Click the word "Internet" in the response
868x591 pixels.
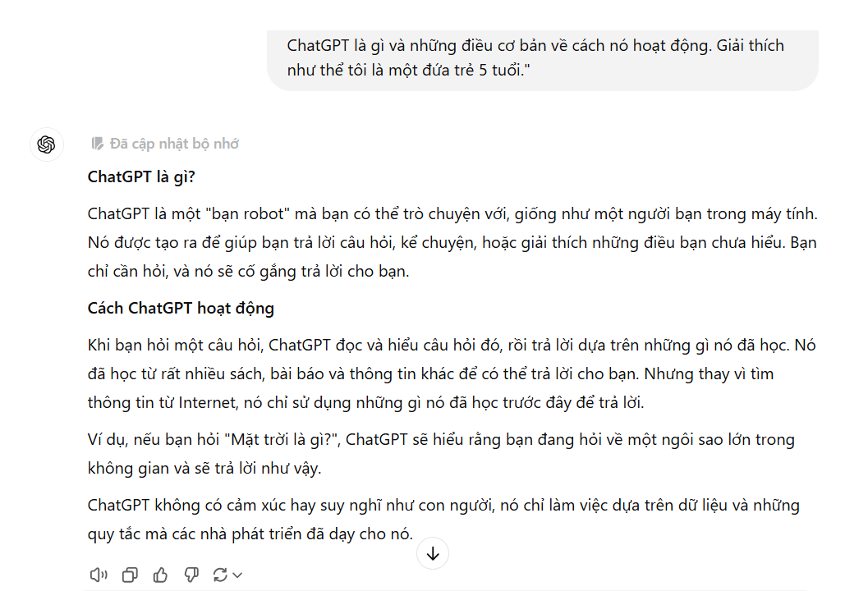208,402
